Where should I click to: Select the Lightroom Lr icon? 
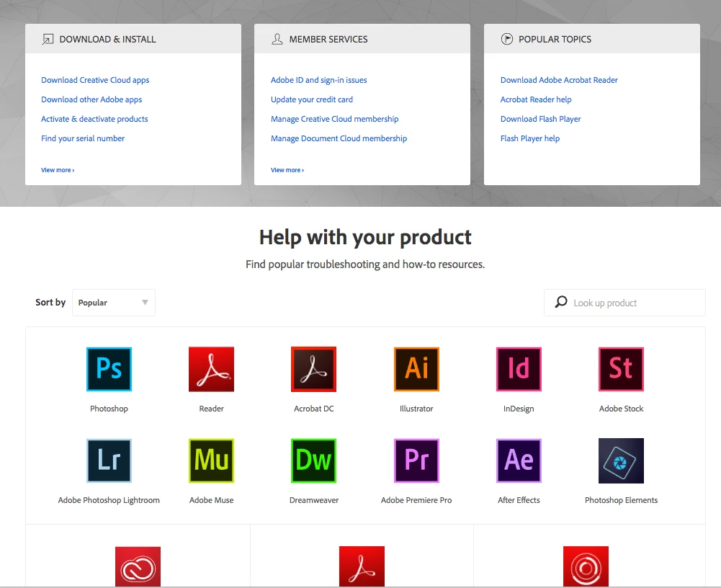[109, 460]
